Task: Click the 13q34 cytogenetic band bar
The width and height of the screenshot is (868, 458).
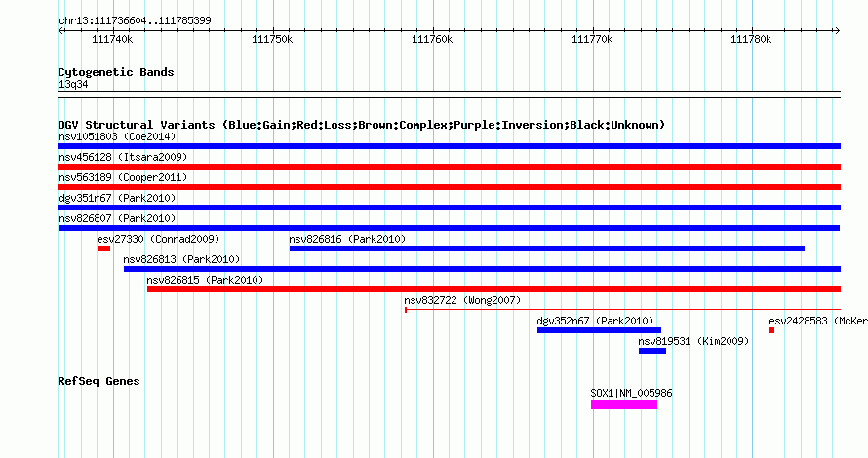Action: [x=449, y=95]
